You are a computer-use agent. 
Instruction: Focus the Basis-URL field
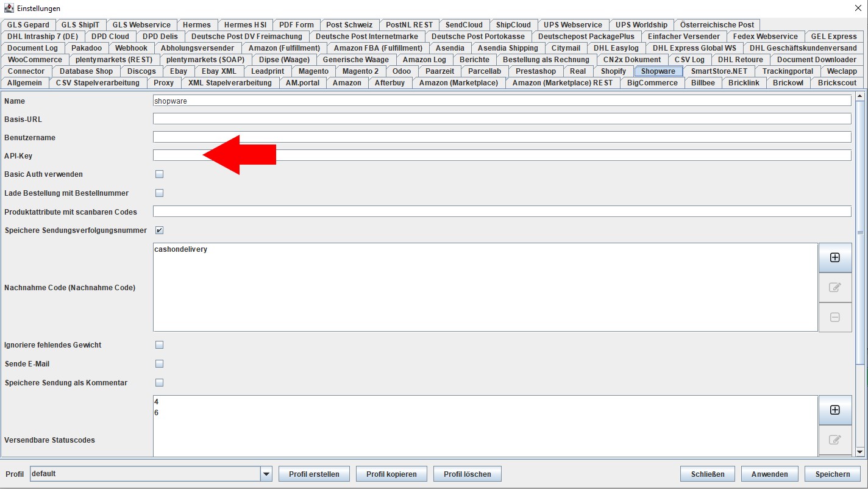coord(502,119)
